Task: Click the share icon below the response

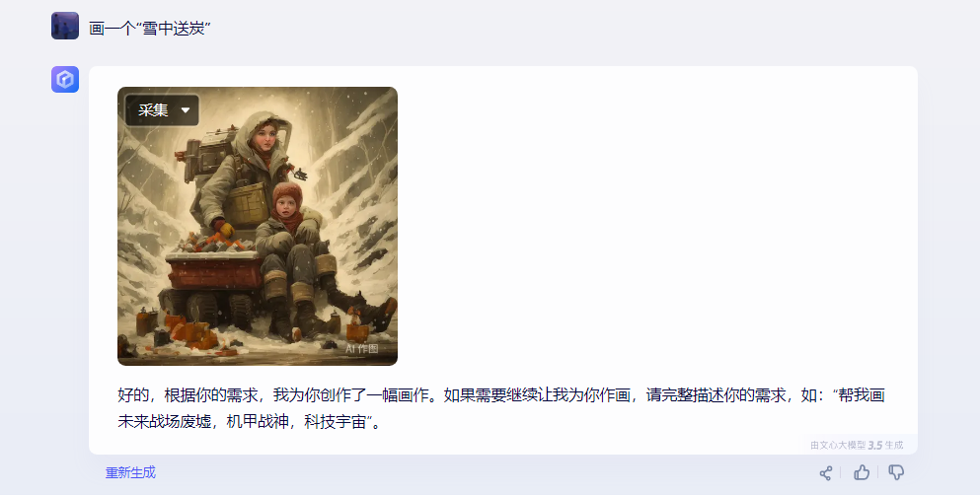Action: [826, 473]
